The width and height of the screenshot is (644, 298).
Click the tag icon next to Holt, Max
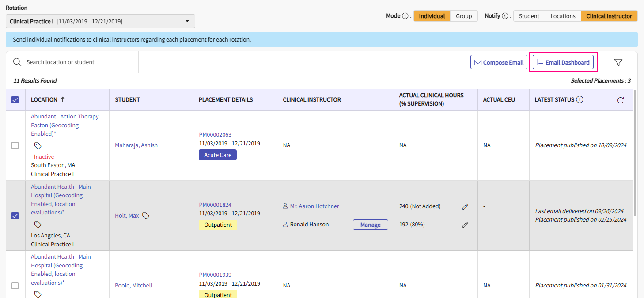coord(146,216)
